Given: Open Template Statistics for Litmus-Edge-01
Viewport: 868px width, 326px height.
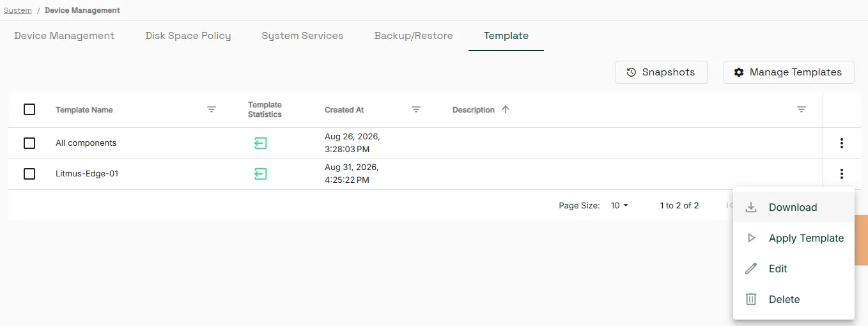Looking at the screenshot, I should pyautogui.click(x=260, y=174).
